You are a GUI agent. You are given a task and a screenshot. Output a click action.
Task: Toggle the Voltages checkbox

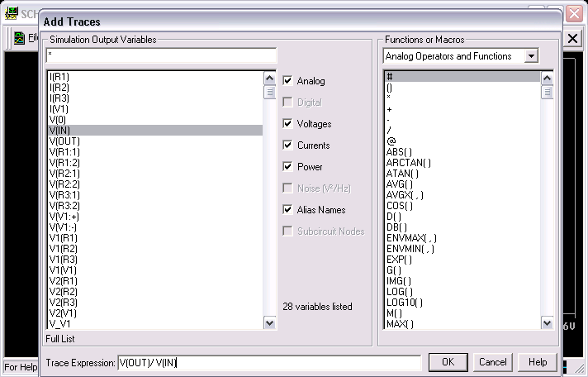(x=287, y=123)
